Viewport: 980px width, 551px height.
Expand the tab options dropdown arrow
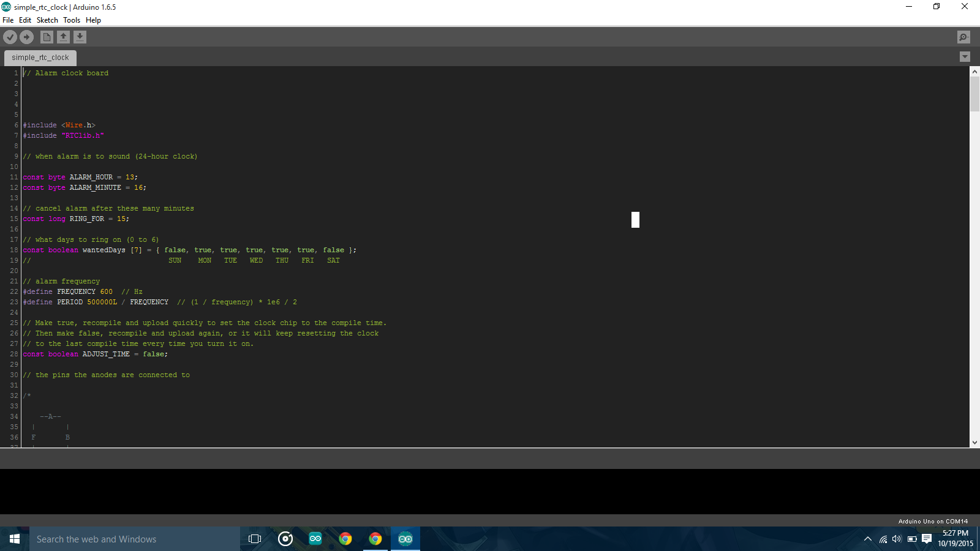(965, 57)
